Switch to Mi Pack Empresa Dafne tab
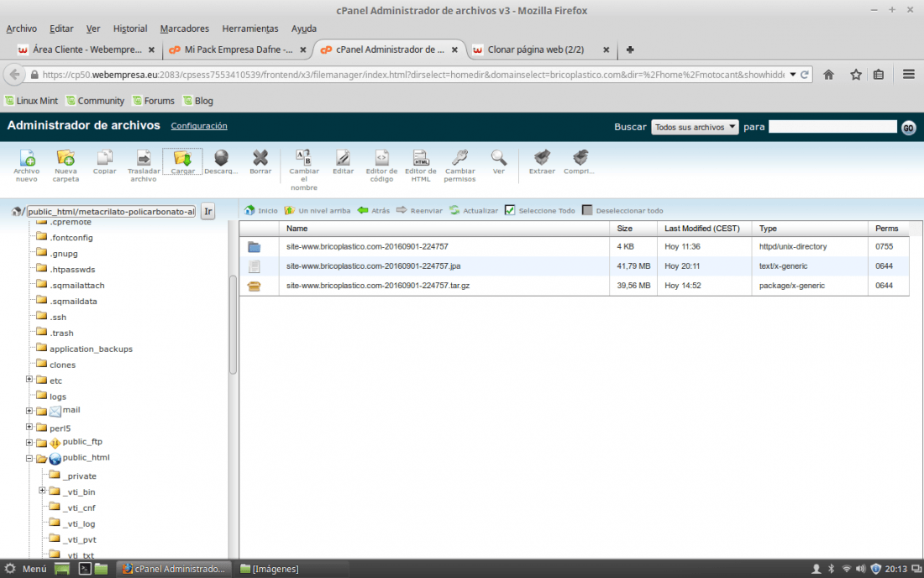The width and height of the screenshot is (924, 578). (236, 50)
